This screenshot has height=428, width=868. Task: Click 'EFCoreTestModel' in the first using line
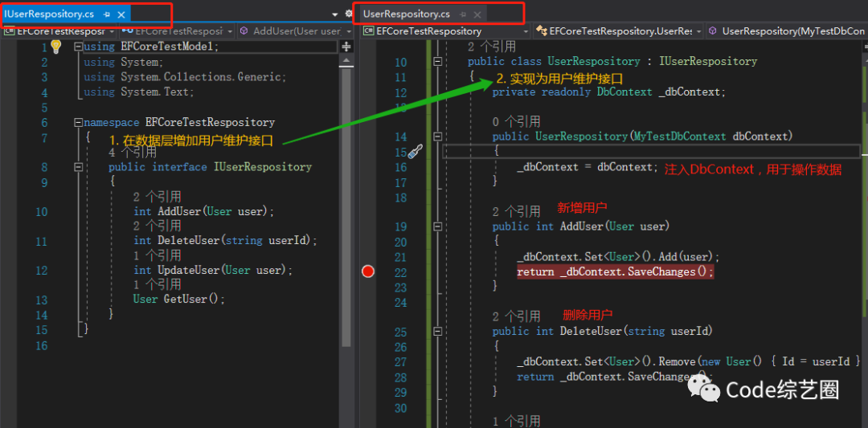tap(166, 47)
